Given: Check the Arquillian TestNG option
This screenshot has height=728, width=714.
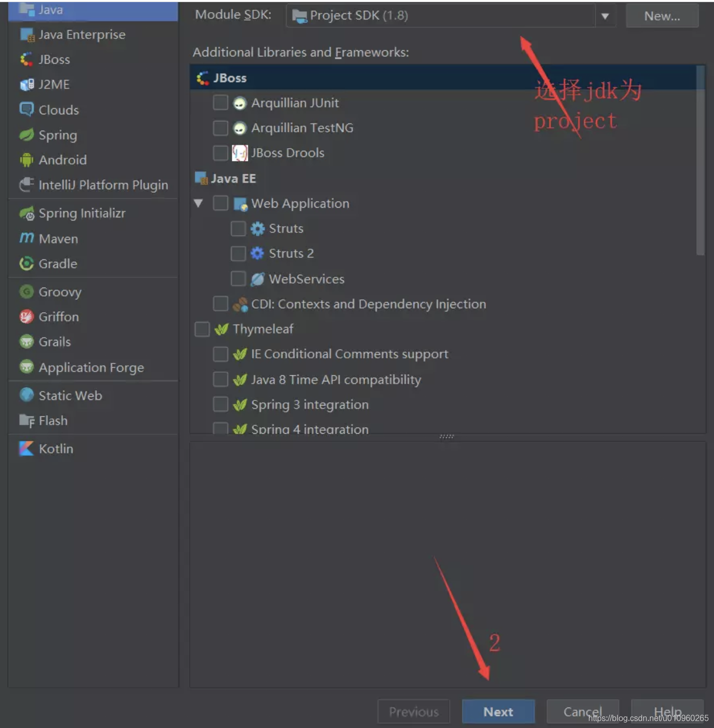Looking at the screenshot, I should 221,128.
